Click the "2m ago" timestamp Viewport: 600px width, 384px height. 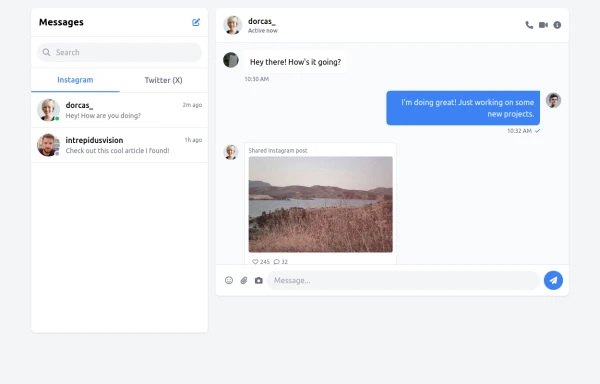tap(192, 105)
